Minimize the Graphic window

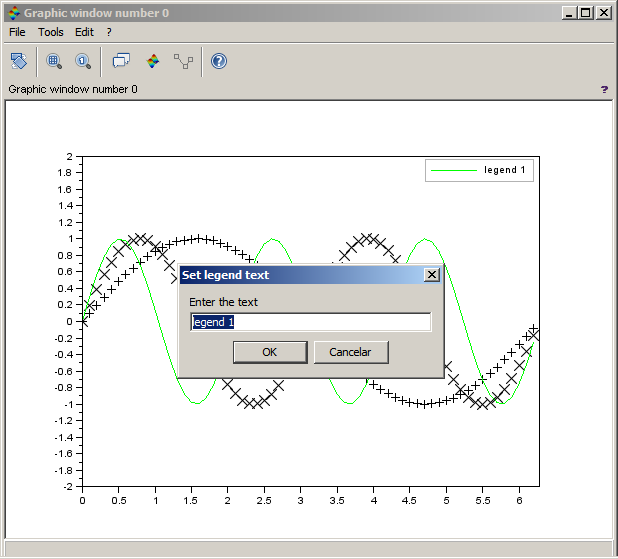coord(569,13)
